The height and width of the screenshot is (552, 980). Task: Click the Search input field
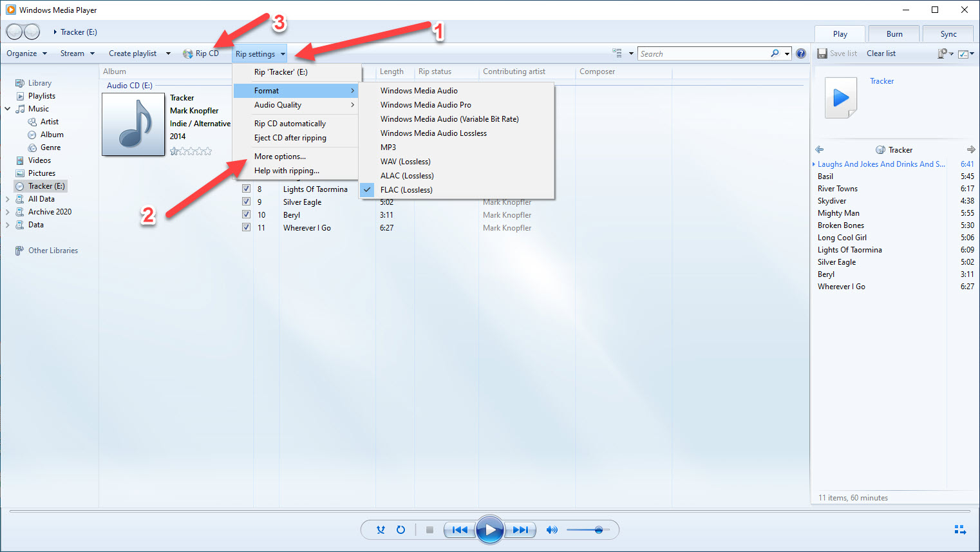(703, 53)
